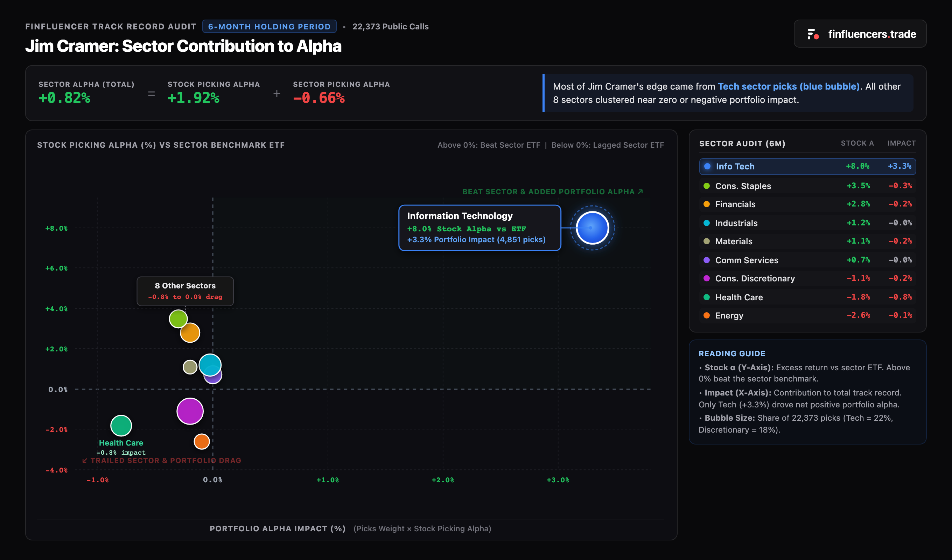The image size is (952, 560).
Task: Click the Comm Services row label
Action: coord(747,260)
